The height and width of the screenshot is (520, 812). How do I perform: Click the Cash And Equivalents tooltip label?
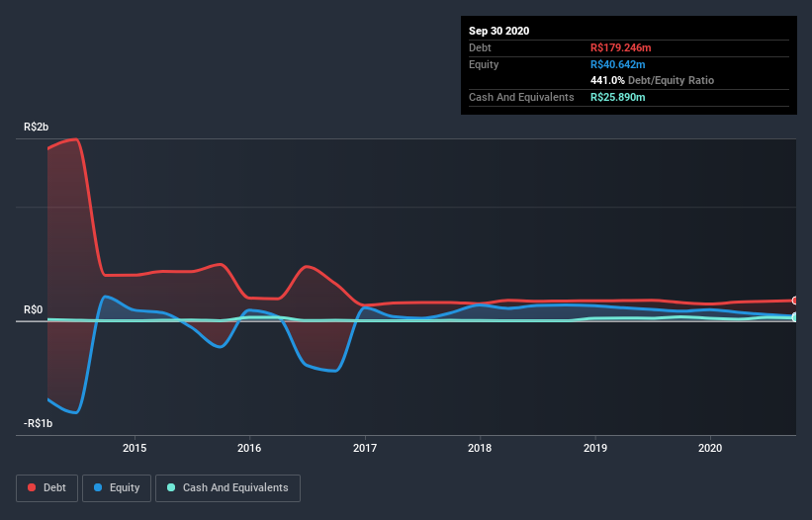tap(521, 97)
